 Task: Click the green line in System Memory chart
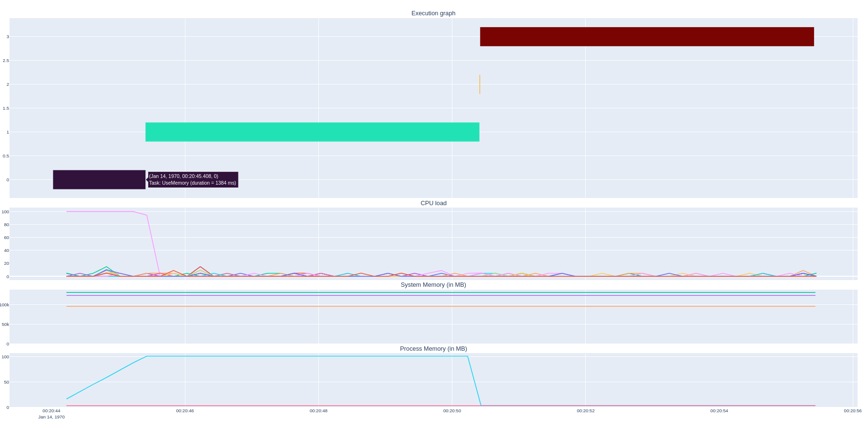[x=429, y=292]
